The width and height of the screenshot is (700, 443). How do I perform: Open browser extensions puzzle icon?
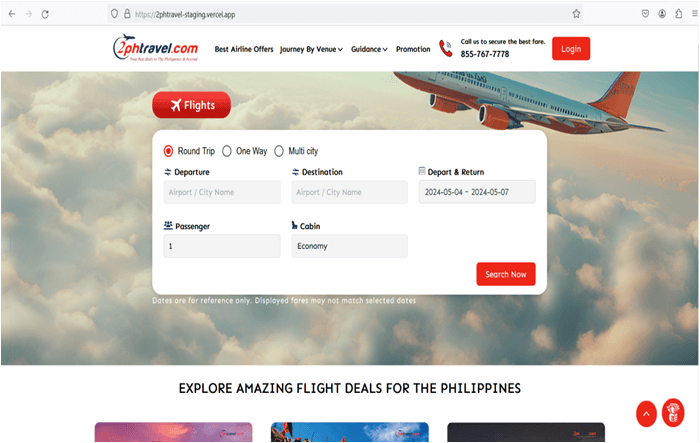[679, 14]
